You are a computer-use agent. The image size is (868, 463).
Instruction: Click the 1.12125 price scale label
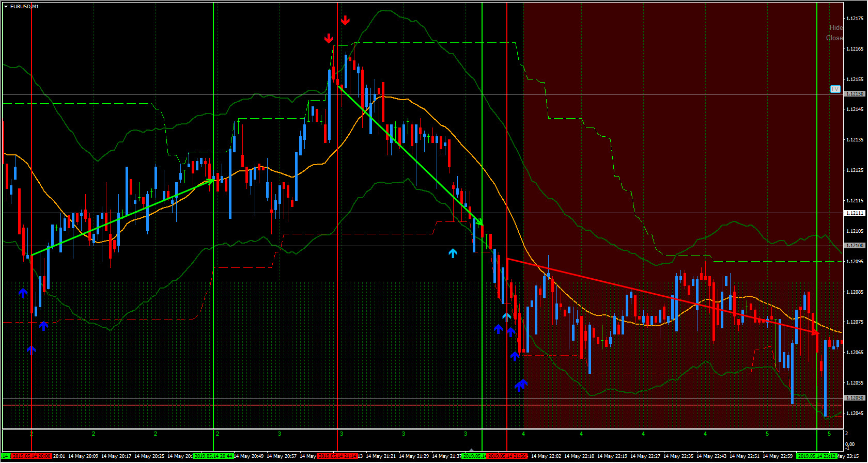click(855, 170)
